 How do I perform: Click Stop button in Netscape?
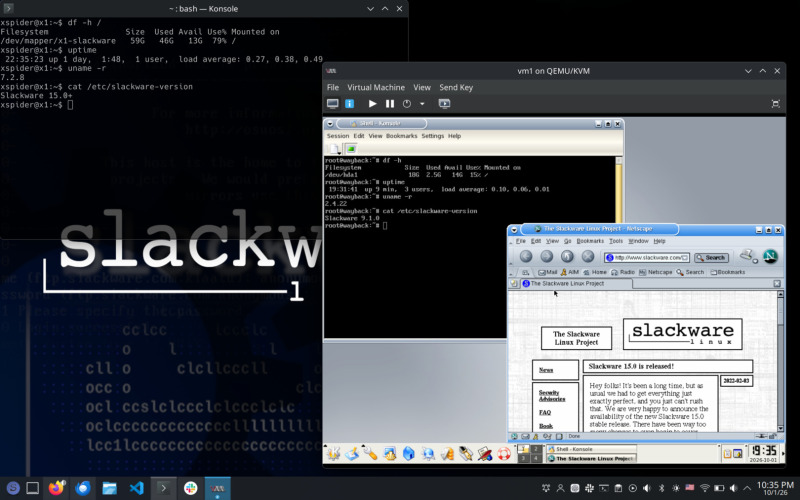pos(588,257)
